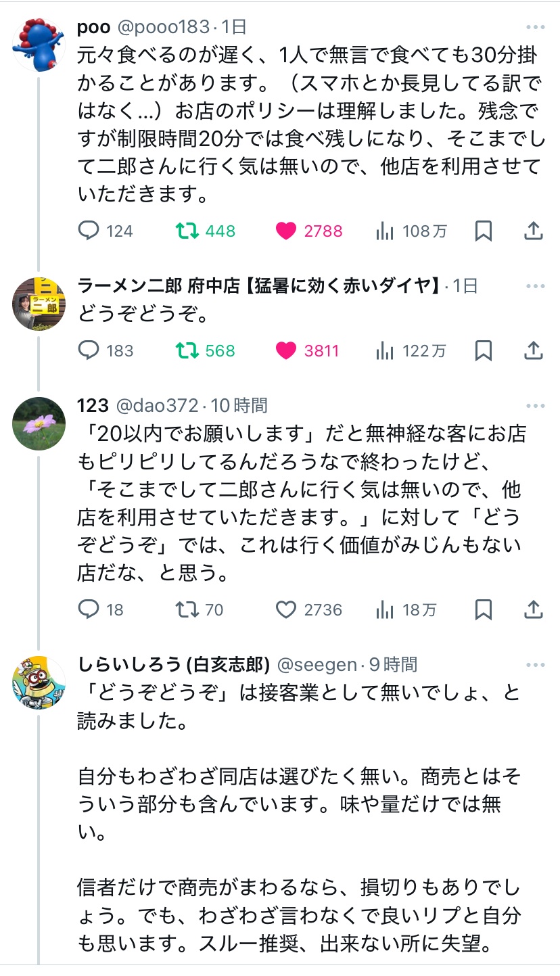
Task: Share poo's tweet via share icon
Action: coord(534,231)
